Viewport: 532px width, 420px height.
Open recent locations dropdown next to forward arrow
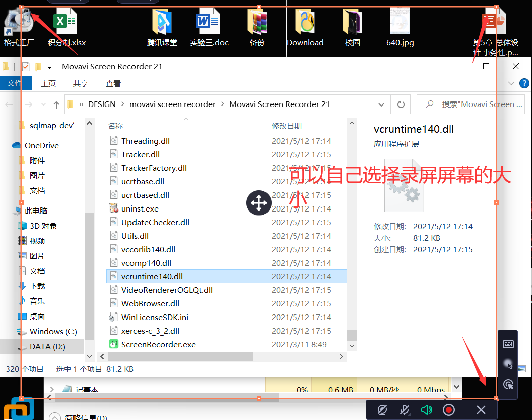(43, 104)
